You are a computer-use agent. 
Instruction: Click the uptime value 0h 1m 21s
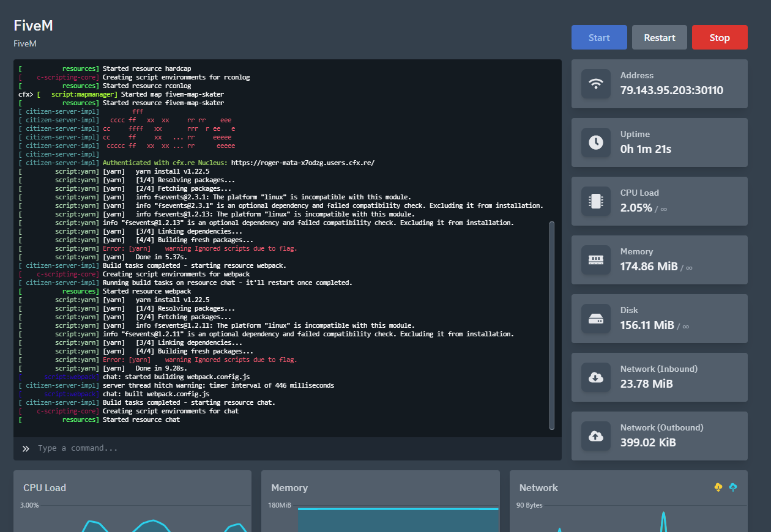coord(646,149)
